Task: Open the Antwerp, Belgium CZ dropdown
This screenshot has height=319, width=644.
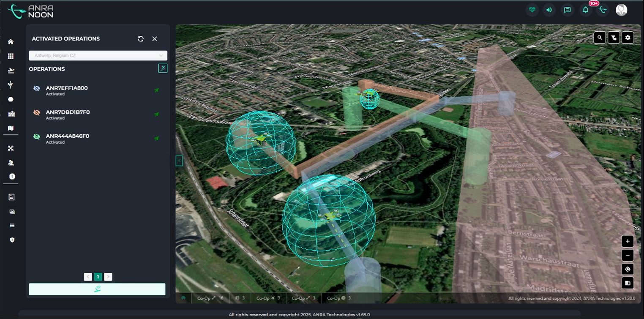Action: coord(98,55)
